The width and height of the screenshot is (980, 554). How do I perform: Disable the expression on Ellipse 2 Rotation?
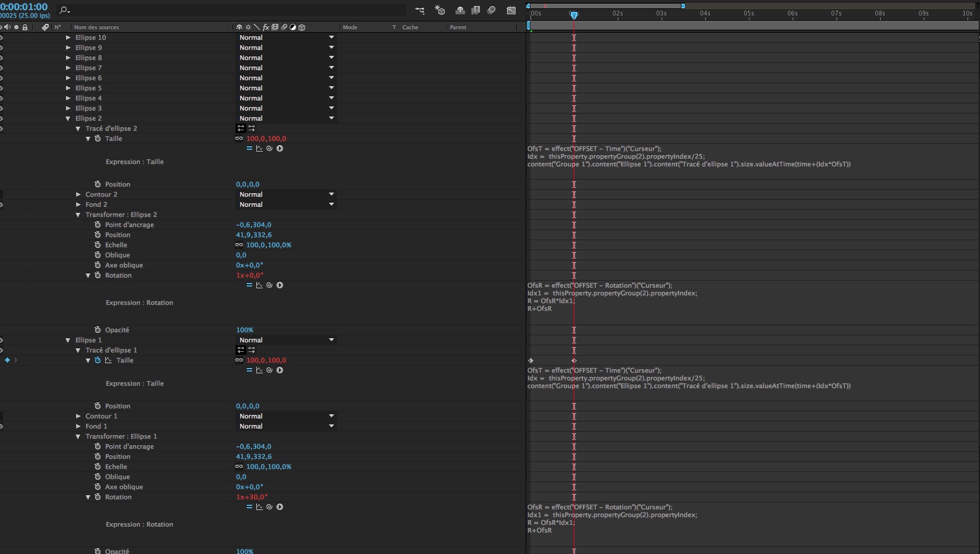pyautogui.click(x=249, y=285)
